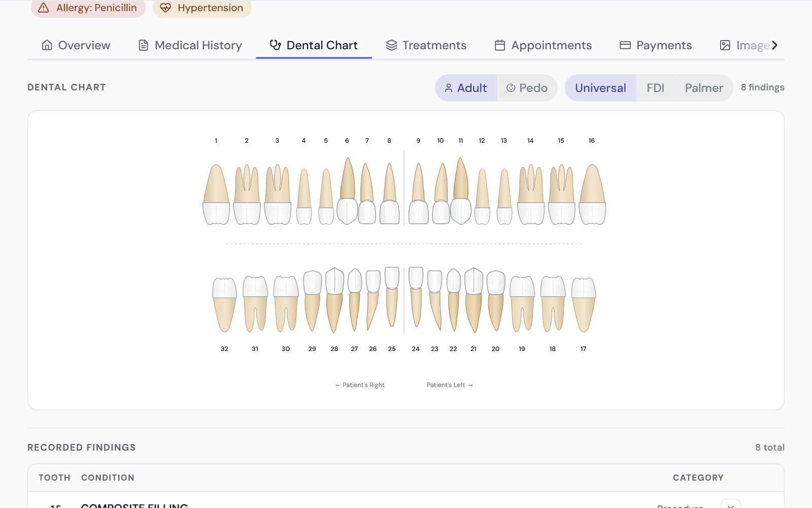Click the Allergy: Penicillin alert badge
Image resolution: width=812 pixels, height=508 pixels.
click(x=88, y=8)
